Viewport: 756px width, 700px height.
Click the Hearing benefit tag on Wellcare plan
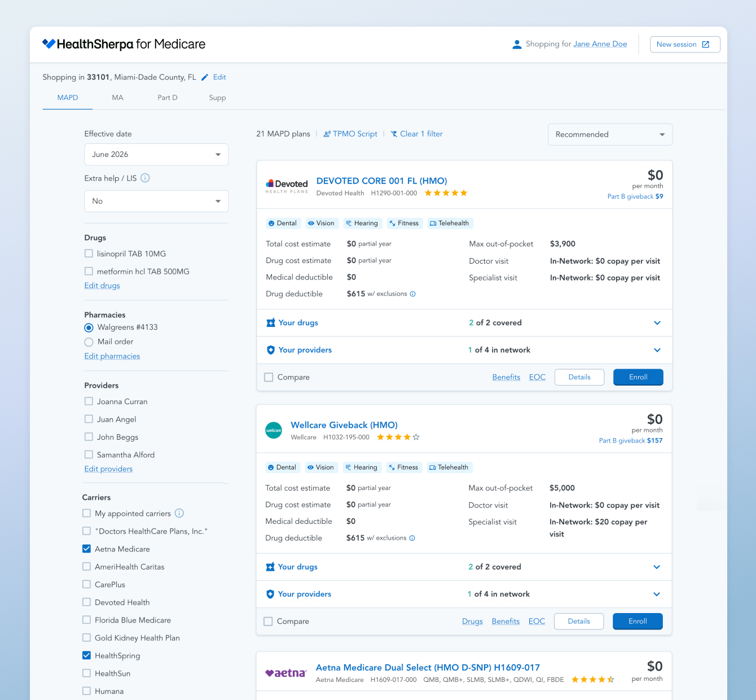click(x=362, y=467)
